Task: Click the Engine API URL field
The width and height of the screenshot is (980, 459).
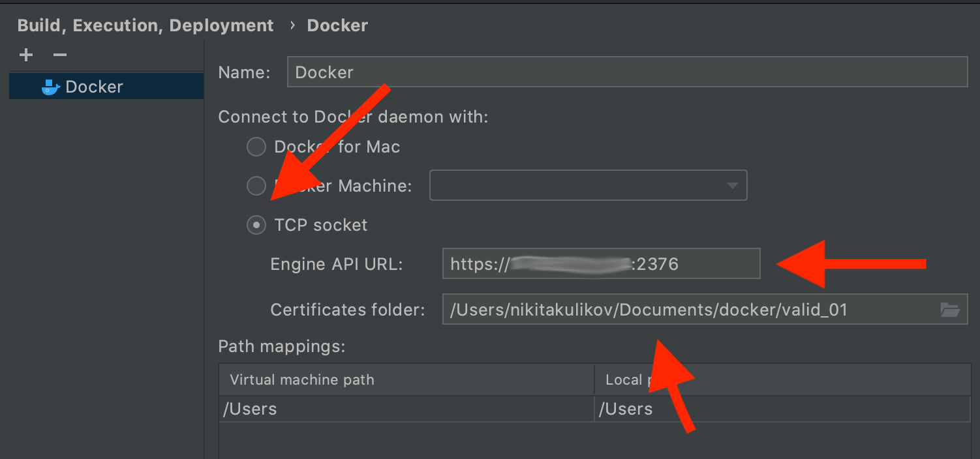Action: (600, 264)
